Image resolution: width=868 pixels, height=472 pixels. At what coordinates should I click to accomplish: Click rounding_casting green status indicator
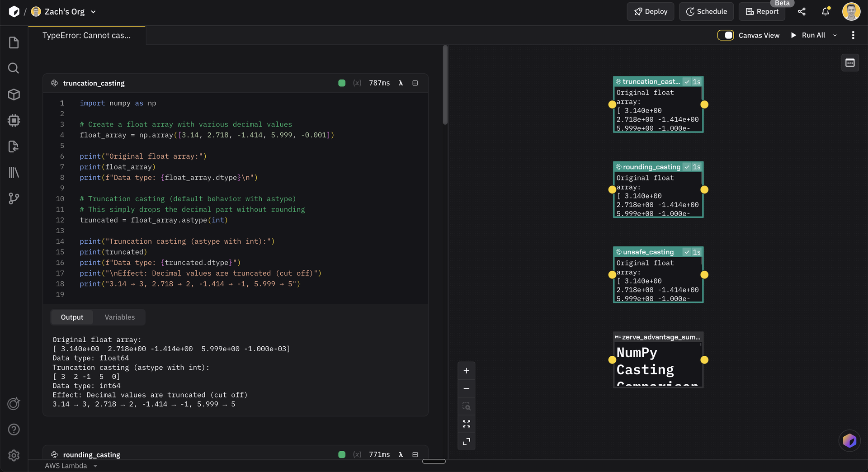342,455
